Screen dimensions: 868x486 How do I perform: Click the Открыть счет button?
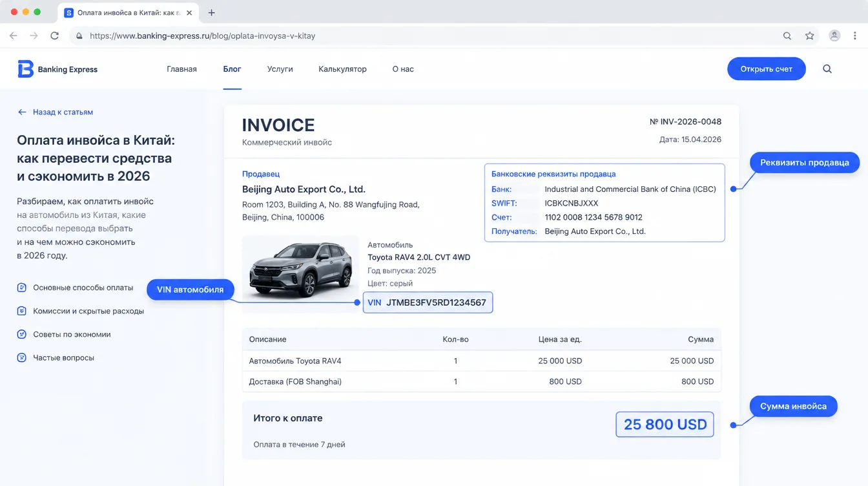point(767,69)
